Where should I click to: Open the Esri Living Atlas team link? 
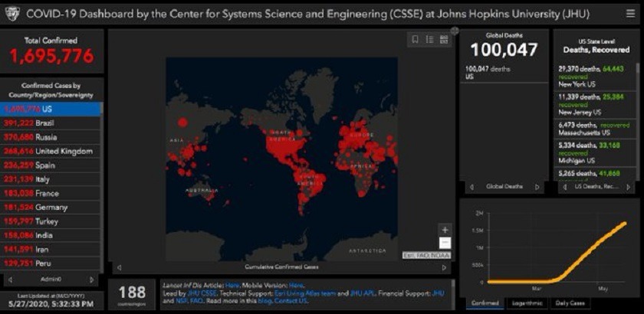[x=304, y=293]
